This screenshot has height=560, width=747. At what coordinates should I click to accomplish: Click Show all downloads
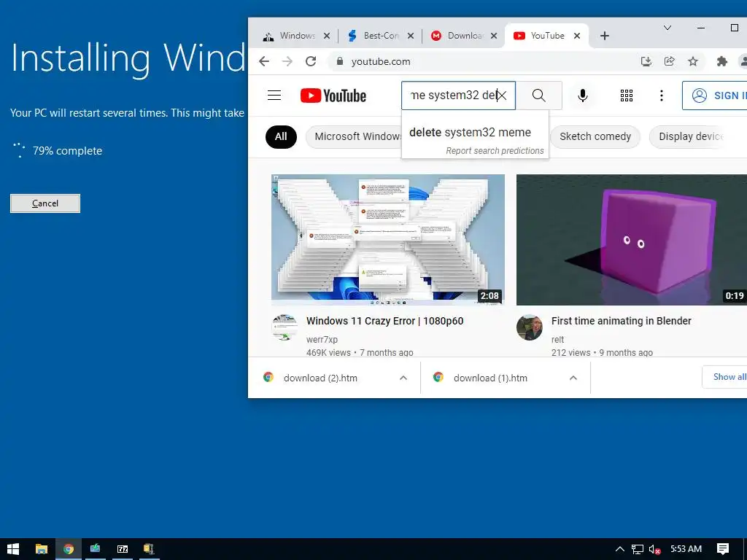pos(725,377)
